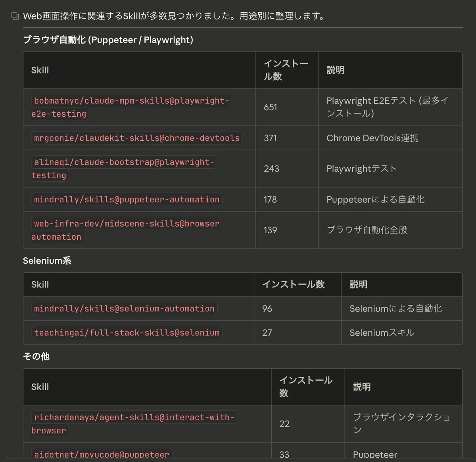Select the web-infra-dev/midscene-skills@browser automation skill name
The width and height of the screenshot is (476, 462).
[126, 230]
